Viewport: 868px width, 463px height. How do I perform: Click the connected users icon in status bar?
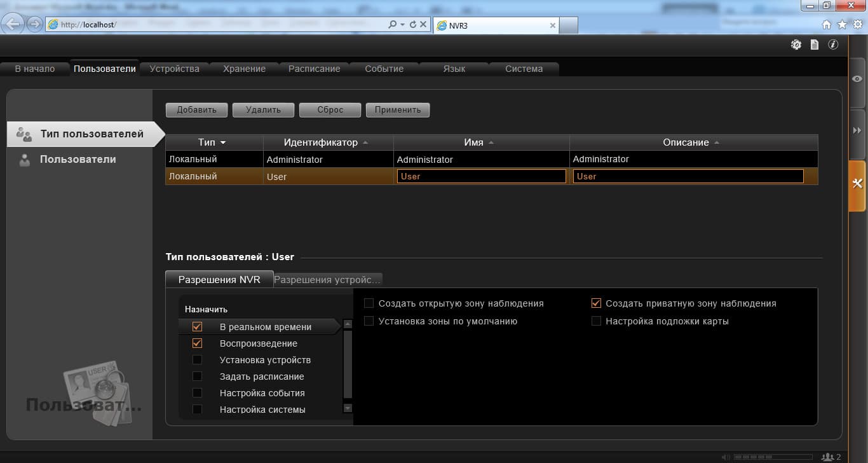pos(827,457)
